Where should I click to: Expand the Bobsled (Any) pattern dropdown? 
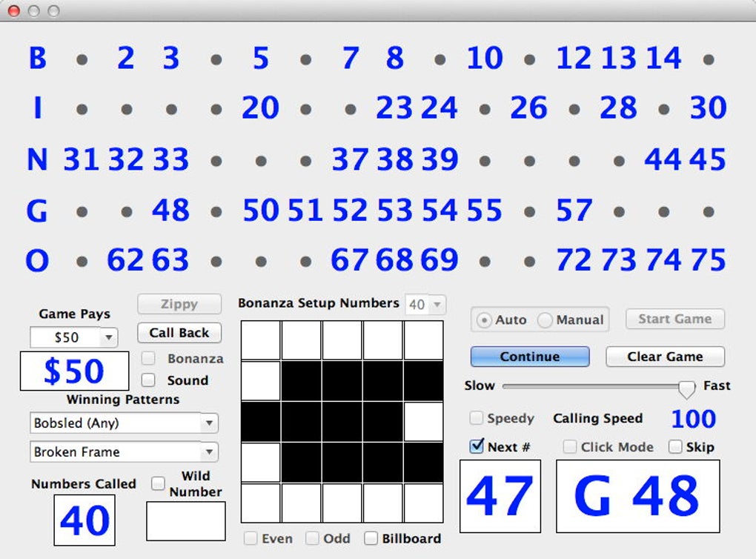pos(209,423)
